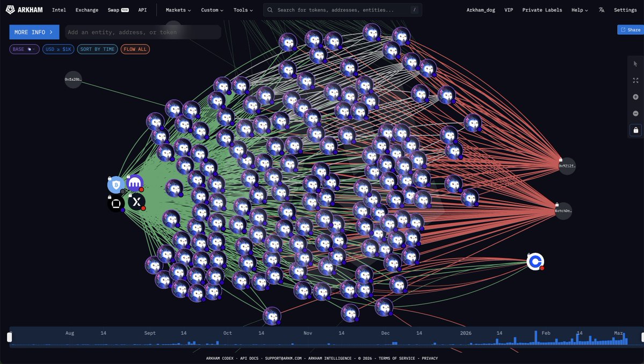Open the API DOCS footer link
Screen dimensions: 644x364
pyautogui.click(x=249, y=358)
